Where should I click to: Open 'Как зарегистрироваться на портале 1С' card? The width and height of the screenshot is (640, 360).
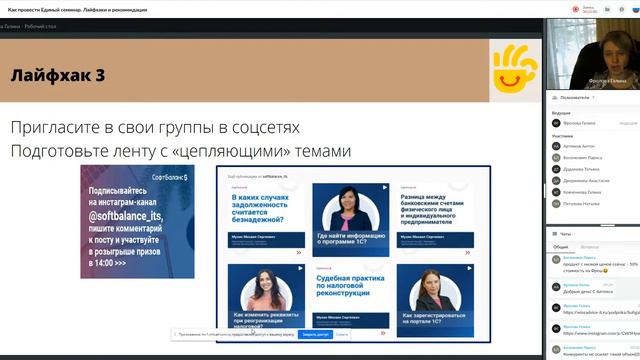click(435, 300)
